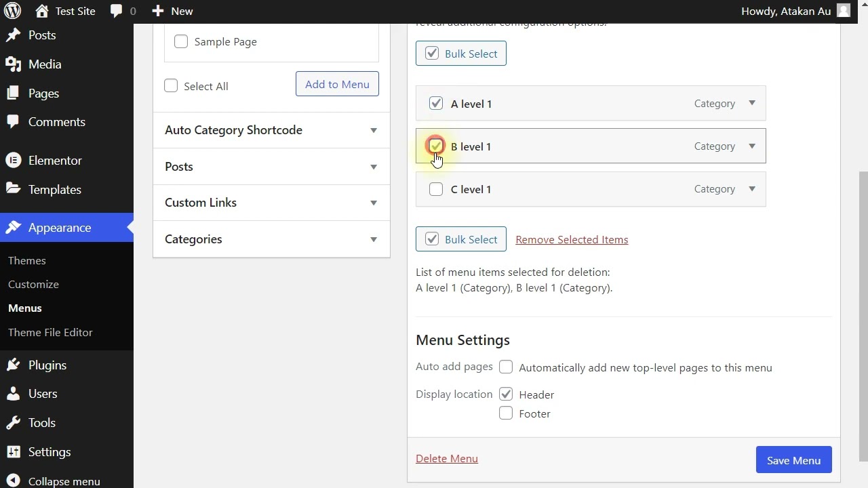The height and width of the screenshot is (488, 868).
Task: Expand the Categories panel arrow
Action: point(374,239)
